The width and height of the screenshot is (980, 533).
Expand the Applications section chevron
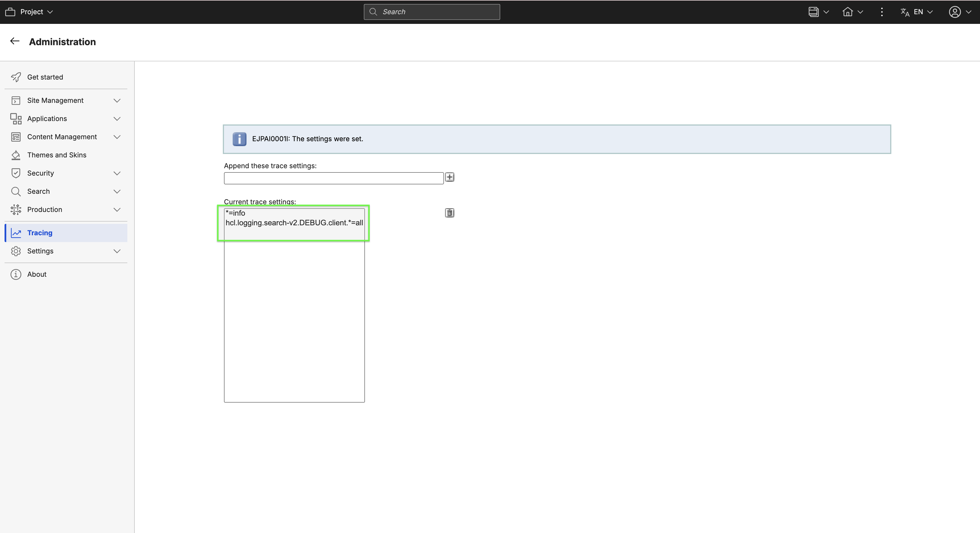click(x=117, y=118)
